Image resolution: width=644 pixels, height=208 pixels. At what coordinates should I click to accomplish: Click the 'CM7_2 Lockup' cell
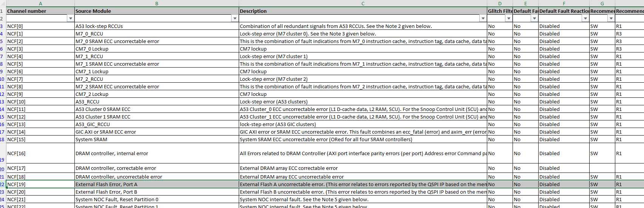point(157,94)
